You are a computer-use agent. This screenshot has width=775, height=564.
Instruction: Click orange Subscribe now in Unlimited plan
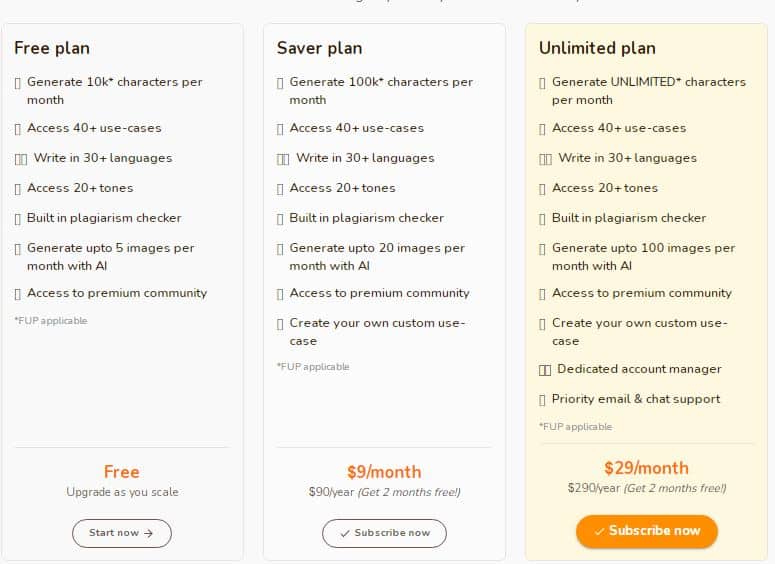646,531
